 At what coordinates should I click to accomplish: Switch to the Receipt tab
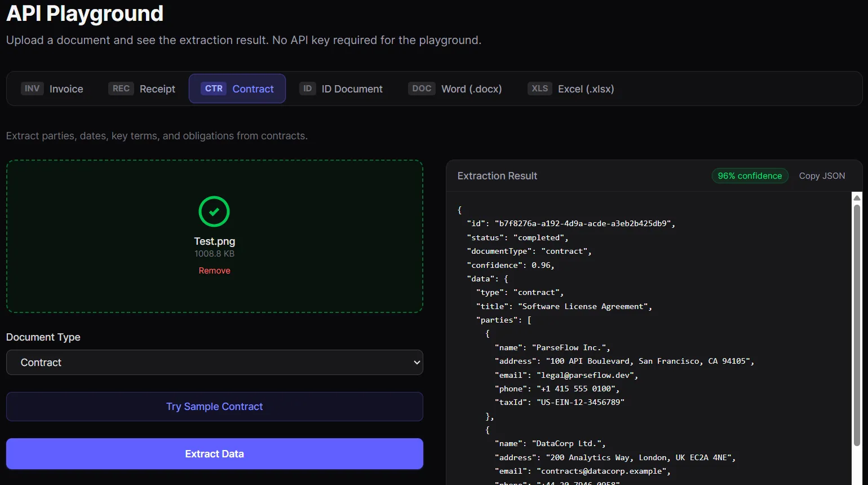(x=141, y=89)
